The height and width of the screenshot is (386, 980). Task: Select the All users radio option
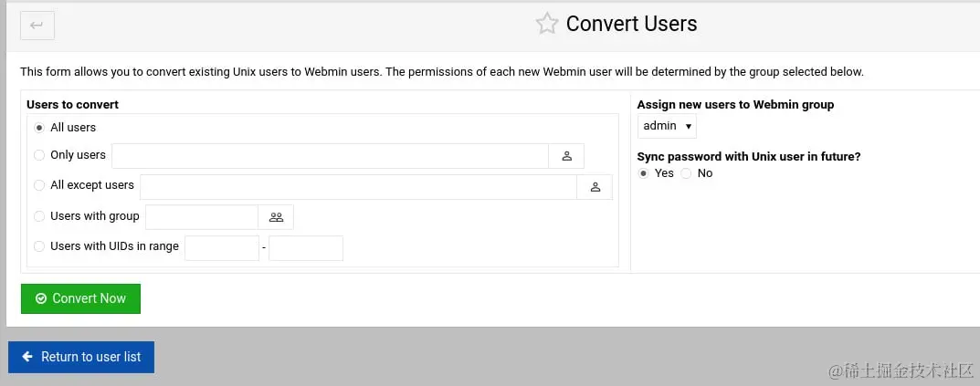(39, 128)
